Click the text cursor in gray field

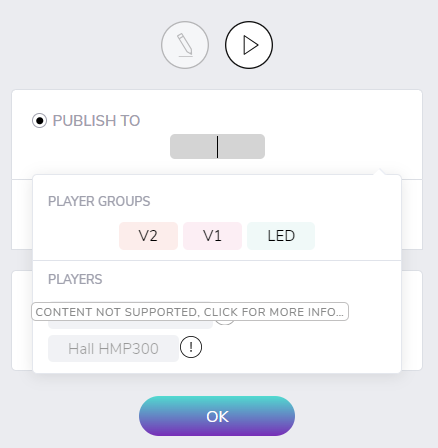pos(217,147)
